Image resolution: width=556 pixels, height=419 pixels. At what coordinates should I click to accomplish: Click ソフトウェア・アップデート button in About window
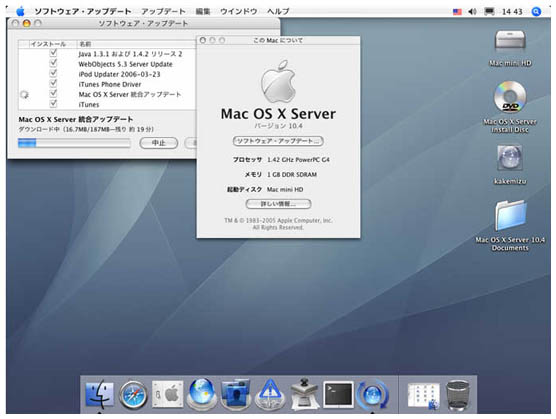278,141
